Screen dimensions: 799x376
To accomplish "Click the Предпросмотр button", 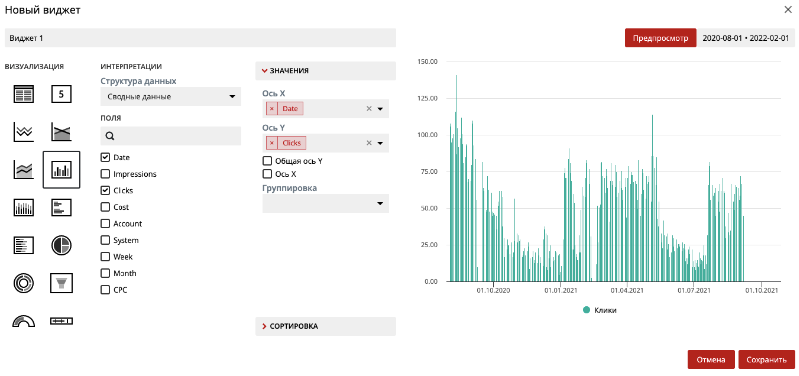I will point(660,38).
